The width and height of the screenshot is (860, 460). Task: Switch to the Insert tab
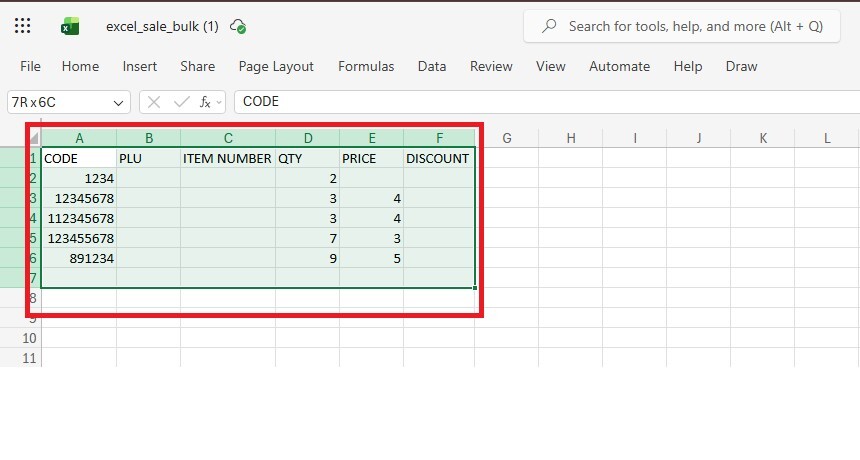coord(139,66)
